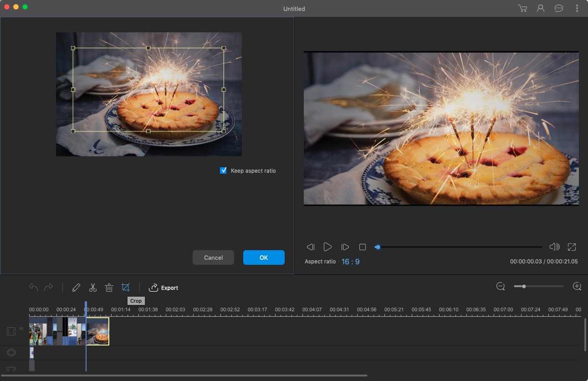This screenshot has width=588, height=381.
Task: Select the pie clip on timeline
Action: click(97, 331)
